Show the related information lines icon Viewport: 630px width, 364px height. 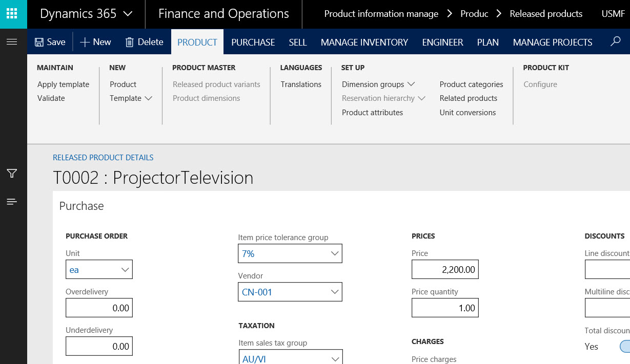coord(12,202)
